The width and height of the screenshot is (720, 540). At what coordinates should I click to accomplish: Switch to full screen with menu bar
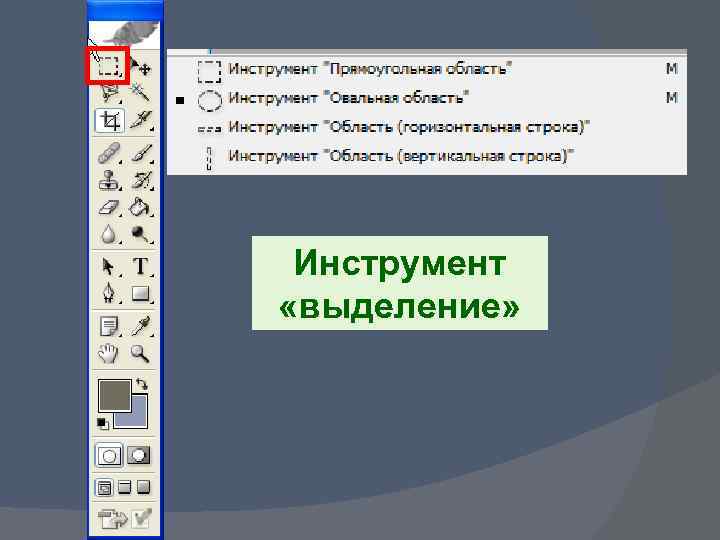click(x=124, y=487)
